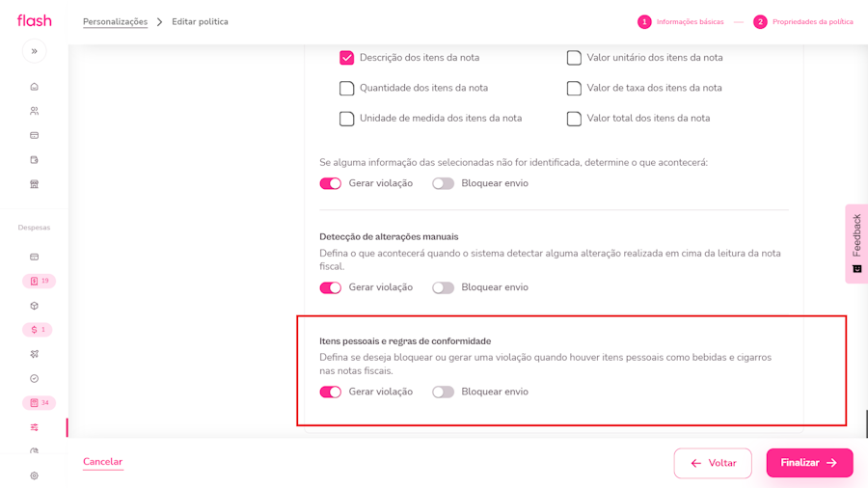The height and width of the screenshot is (488, 868).
Task: Expand the sidebar with the double-chevron button
Action: pyautogui.click(x=34, y=51)
